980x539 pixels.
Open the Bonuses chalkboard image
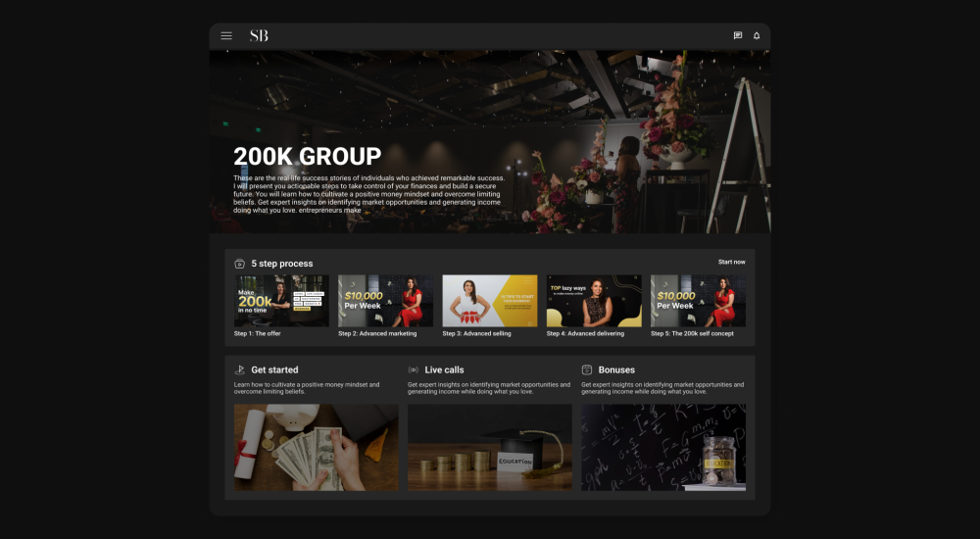(663, 447)
